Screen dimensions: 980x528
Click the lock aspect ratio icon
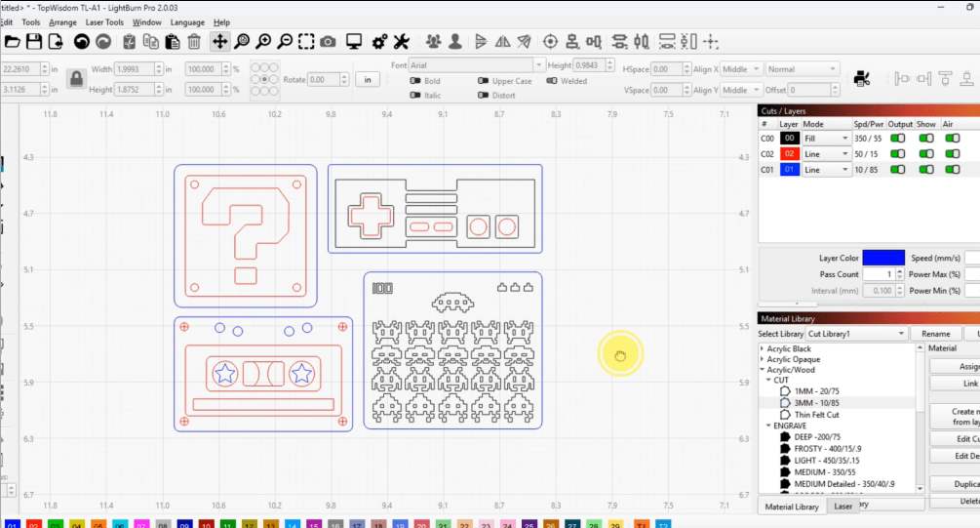(x=75, y=79)
